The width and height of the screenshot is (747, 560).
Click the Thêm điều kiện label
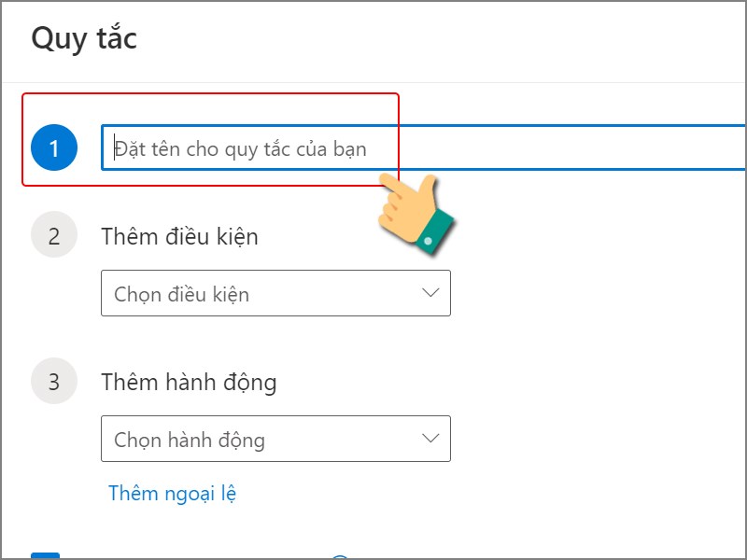(x=179, y=236)
